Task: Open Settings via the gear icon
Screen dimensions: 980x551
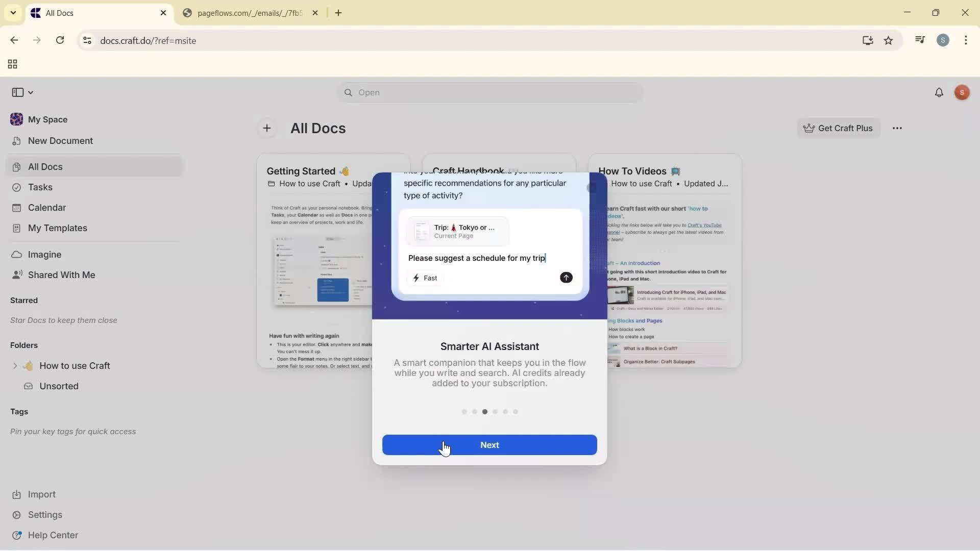Action: 45,515
